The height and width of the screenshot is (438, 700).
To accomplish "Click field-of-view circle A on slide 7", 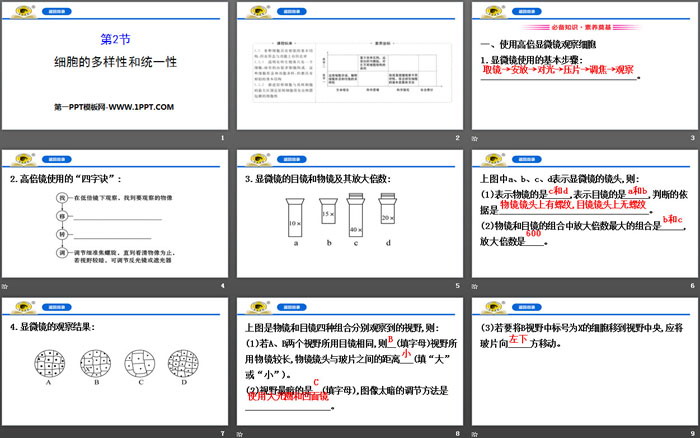I will coord(50,363).
